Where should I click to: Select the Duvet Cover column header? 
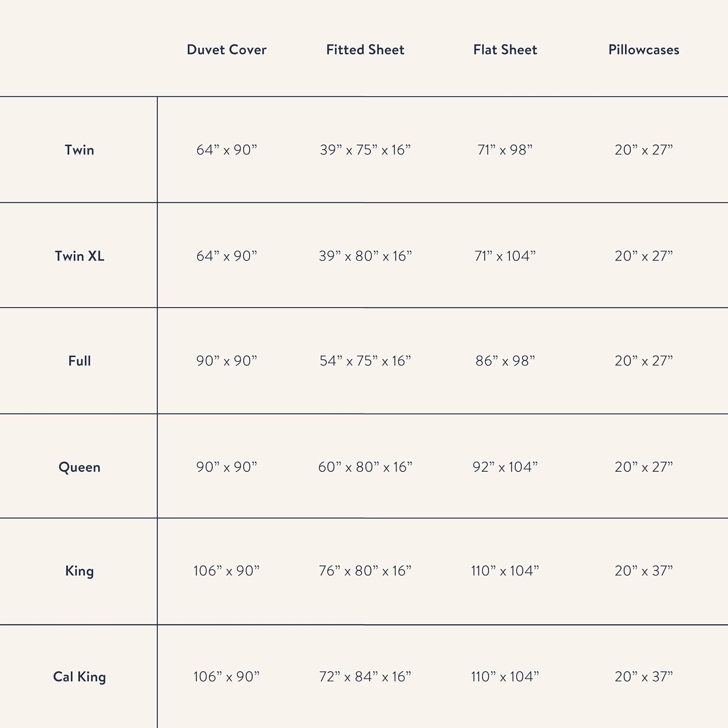227,50
